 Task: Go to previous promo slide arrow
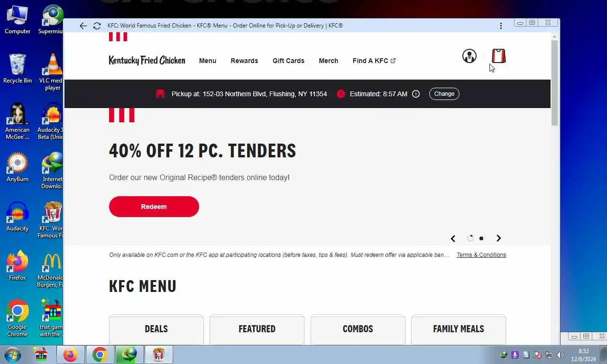pyautogui.click(x=453, y=238)
